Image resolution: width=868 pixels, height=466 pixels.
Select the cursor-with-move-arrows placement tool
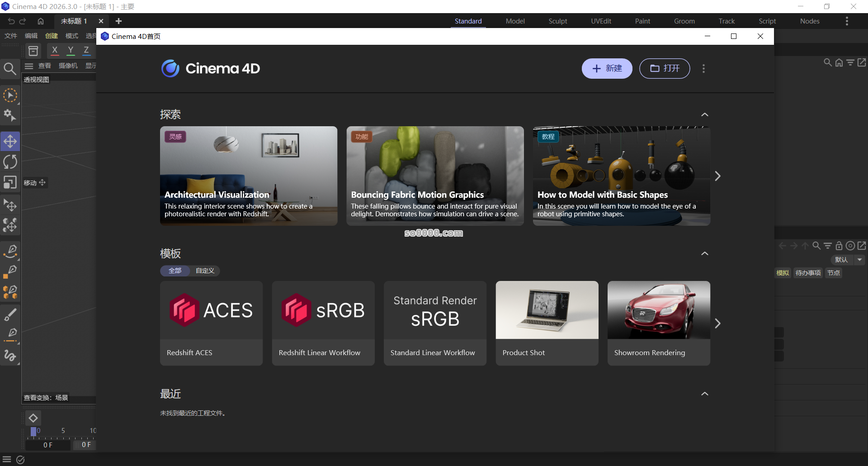pos(10,205)
